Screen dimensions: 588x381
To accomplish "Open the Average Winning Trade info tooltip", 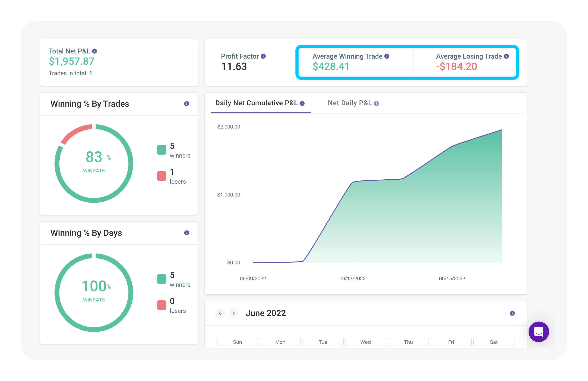I will pyautogui.click(x=387, y=56).
